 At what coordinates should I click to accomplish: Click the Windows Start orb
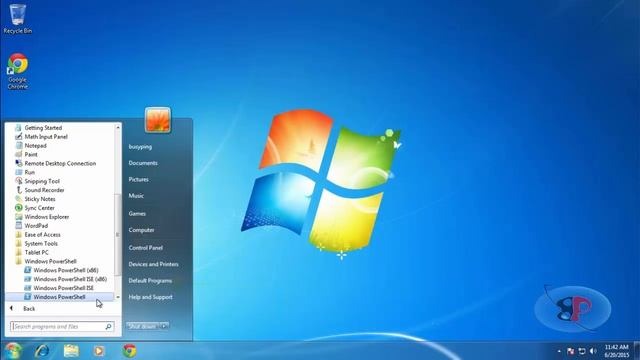[x=13, y=351]
